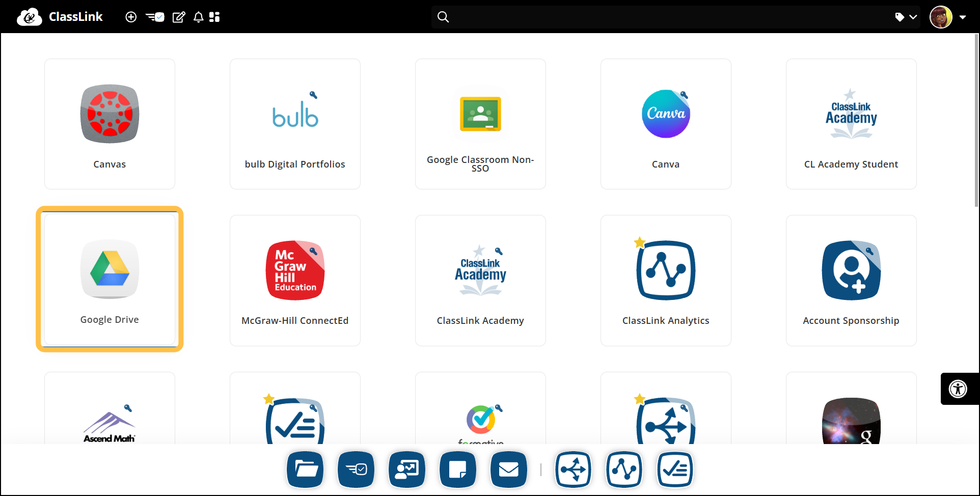Open the Google Drive app
Screen dimensions: 980x496
pyautogui.click(x=110, y=279)
